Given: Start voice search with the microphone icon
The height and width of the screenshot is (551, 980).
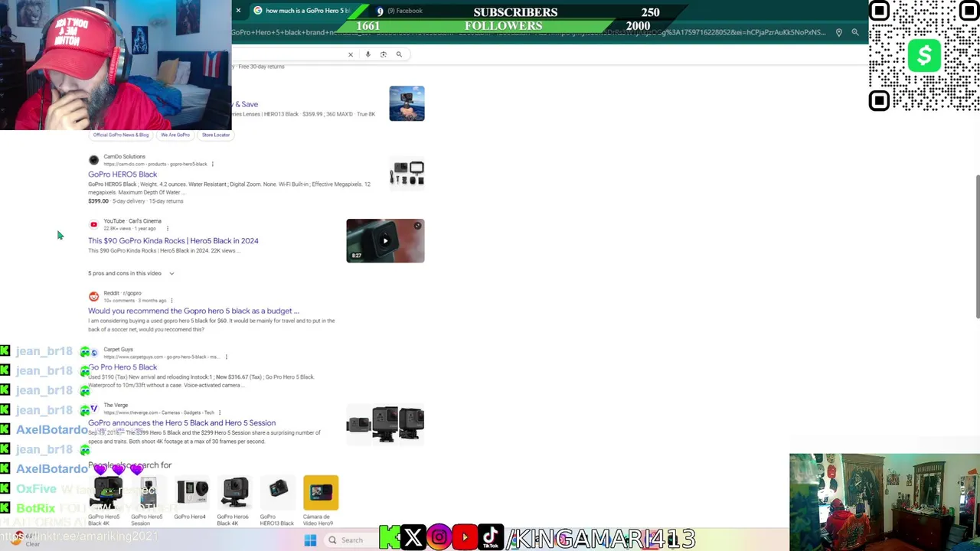Looking at the screenshot, I should click(367, 54).
